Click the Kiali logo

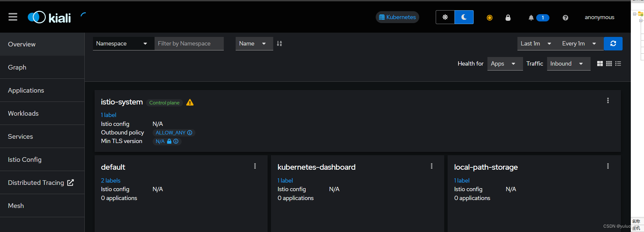[x=49, y=17]
